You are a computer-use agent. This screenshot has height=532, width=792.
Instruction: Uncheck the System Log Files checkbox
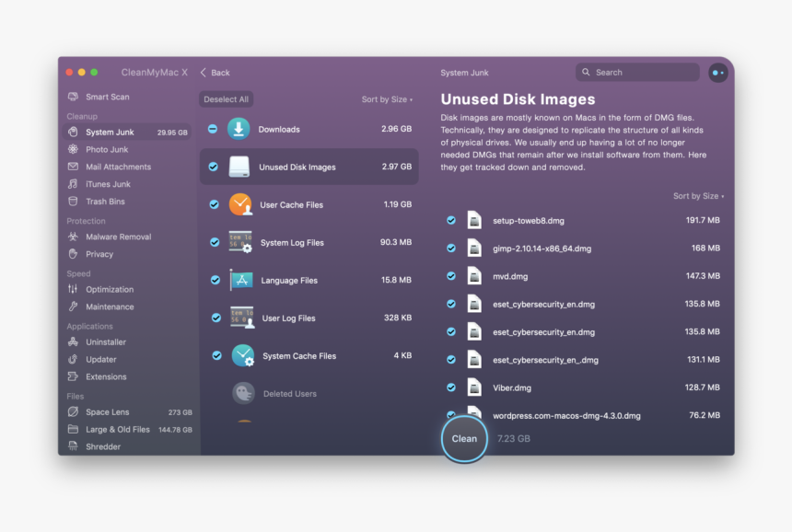215,242
